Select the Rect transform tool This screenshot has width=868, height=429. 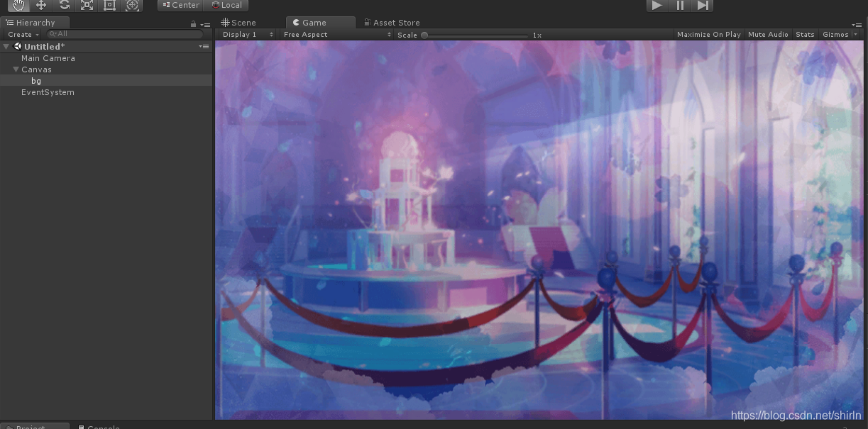(109, 6)
